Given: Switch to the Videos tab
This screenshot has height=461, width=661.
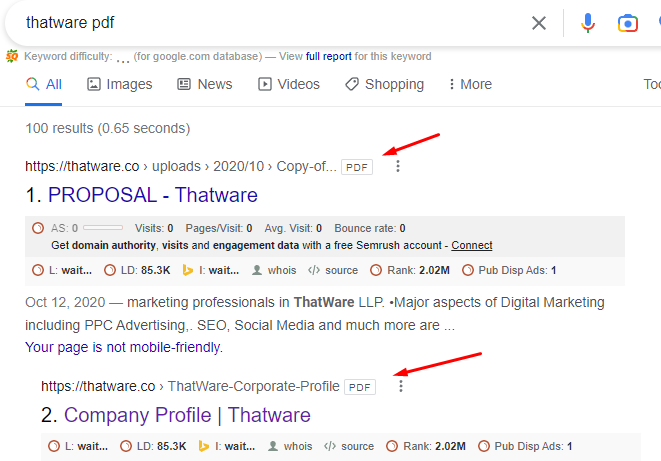Looking at the screenshot, I should [x=289, y=84].
